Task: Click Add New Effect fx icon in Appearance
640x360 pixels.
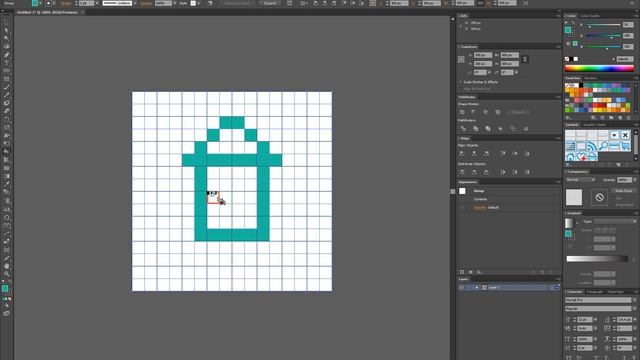Action: (480, 272)
